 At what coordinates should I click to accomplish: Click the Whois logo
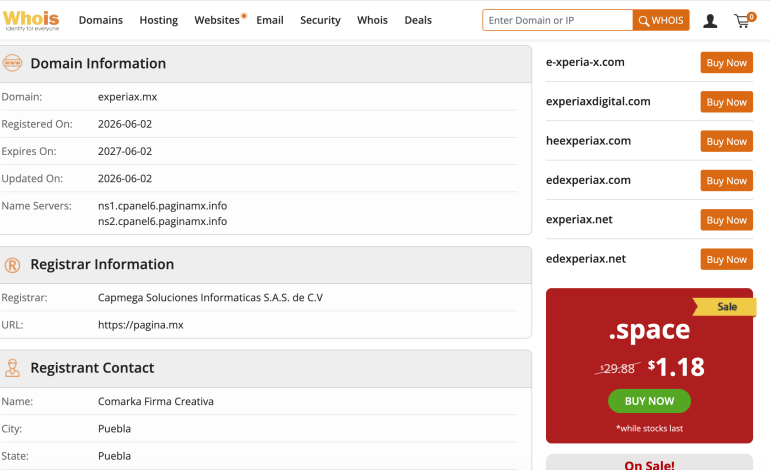[x=31, y=21]
